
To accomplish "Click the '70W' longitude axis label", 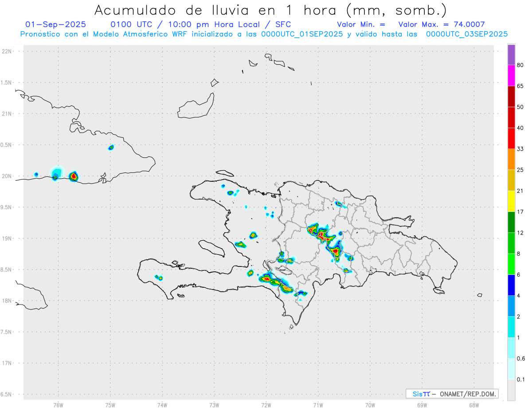I will coord(370,405).
